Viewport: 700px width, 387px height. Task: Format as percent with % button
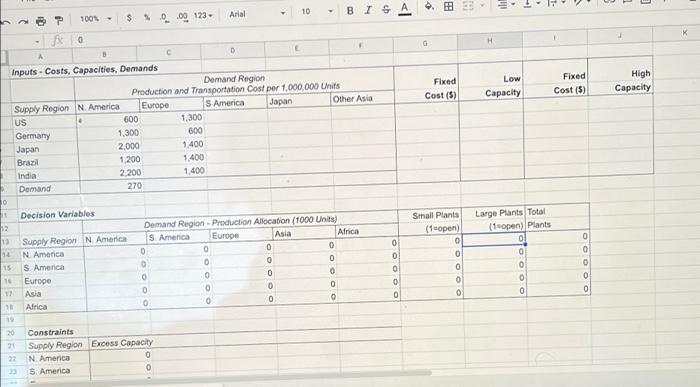click(x=146, y=17)
